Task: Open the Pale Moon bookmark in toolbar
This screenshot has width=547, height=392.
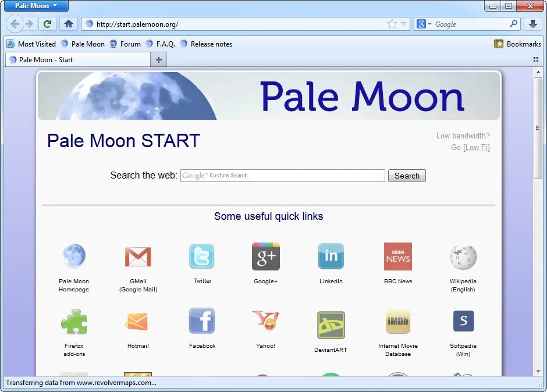Action: pos(83,44)
